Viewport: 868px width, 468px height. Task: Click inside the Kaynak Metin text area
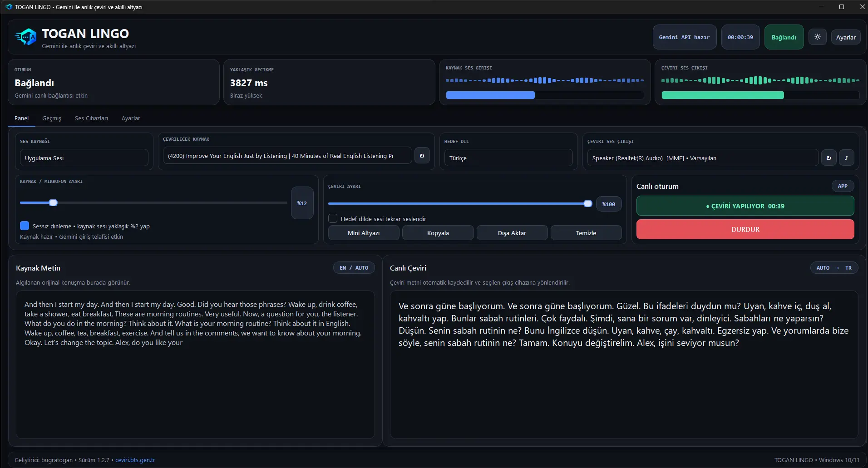(195, 365)
